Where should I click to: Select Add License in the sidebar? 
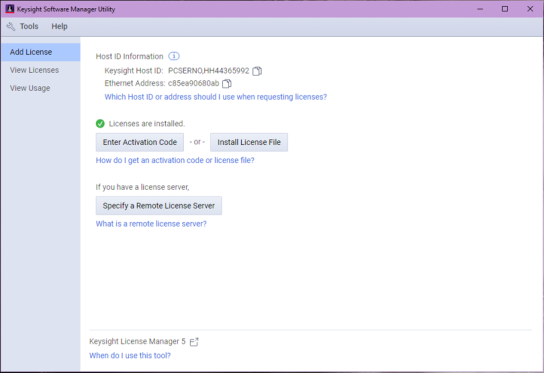click(x=41, y=52)
